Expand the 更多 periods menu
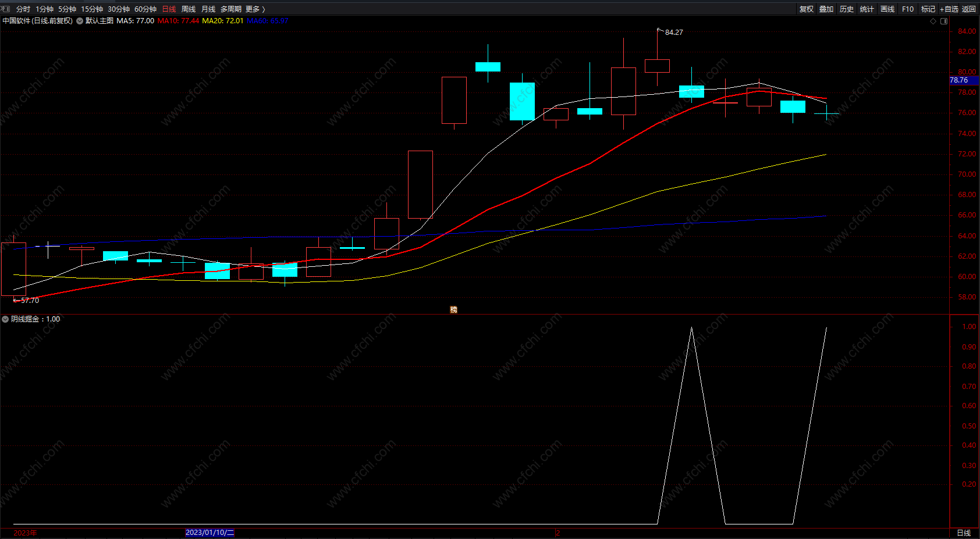Screen dimensions: 980x539 coord(255,9)
